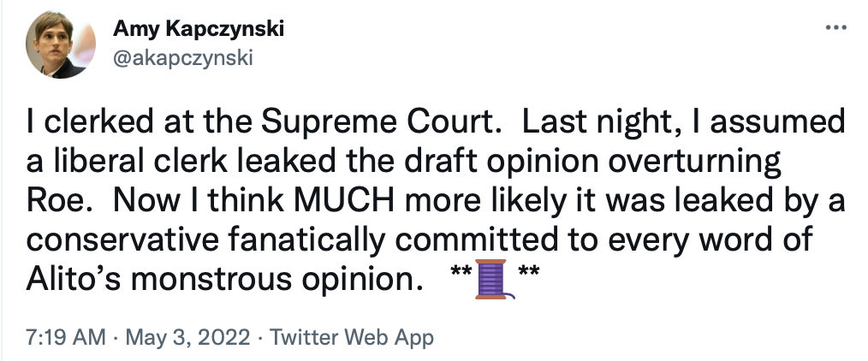This screenshot has height=361, width=868.
Task: Open the Amy Kapczynski display name link
Action: click(198, 28)
